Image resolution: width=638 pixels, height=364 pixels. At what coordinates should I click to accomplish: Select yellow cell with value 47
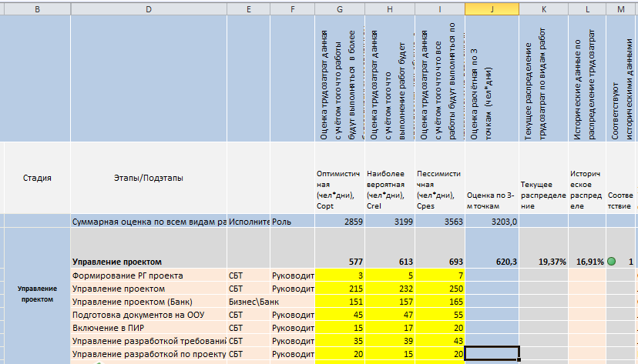[x=390, y=315]
